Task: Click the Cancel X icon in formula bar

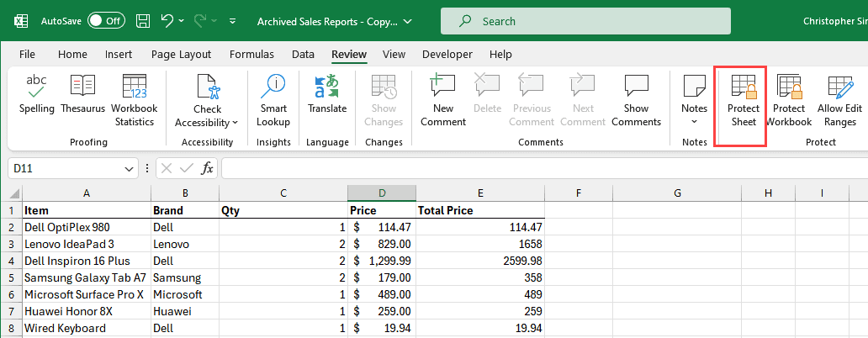Action: [x=166, y=169]
